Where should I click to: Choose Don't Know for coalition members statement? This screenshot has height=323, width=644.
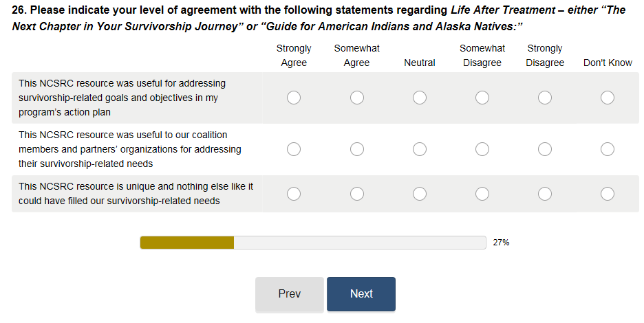pyautogui.click(x=608, y=149)
